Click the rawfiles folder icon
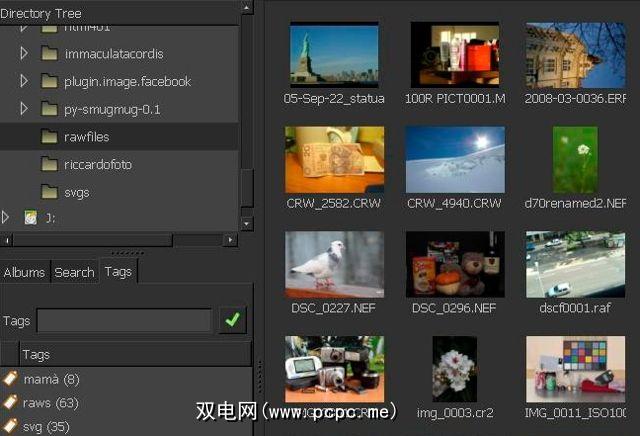This screenshot has width=640, height=436. pos(50,136)
